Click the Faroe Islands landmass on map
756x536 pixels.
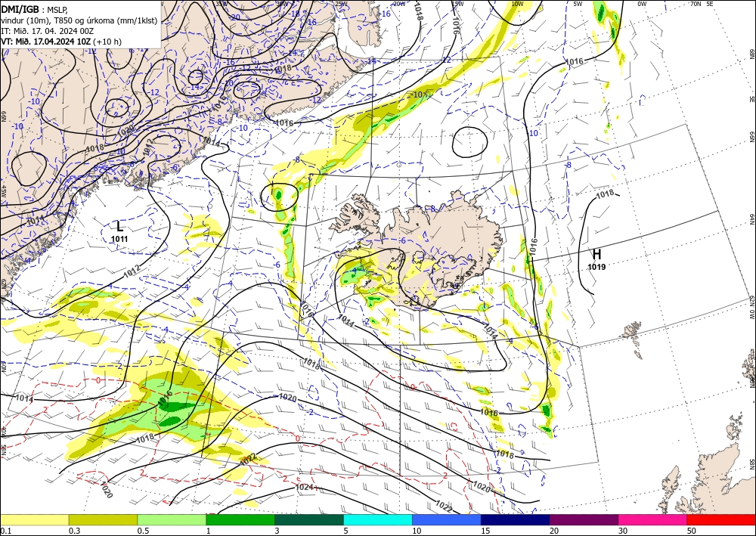coord(632,330)
